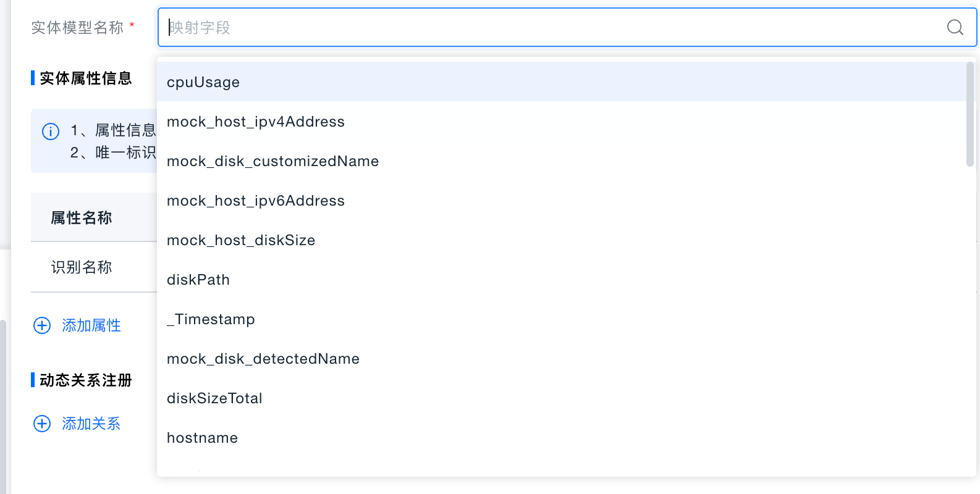Click the search magnifier icon in the field

[x=955, y=27]
